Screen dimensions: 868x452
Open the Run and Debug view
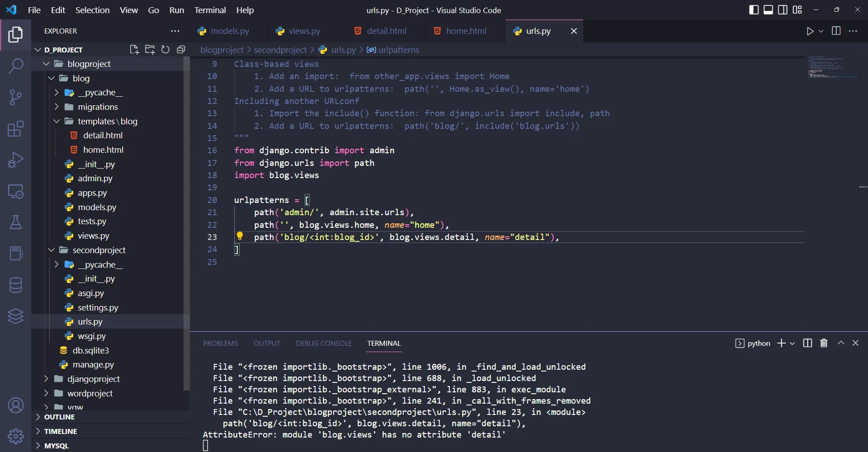coord(16,160)
